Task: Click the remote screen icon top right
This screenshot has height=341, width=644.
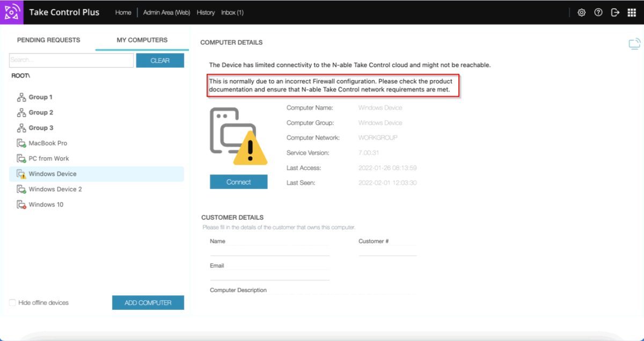Action: 634,44
